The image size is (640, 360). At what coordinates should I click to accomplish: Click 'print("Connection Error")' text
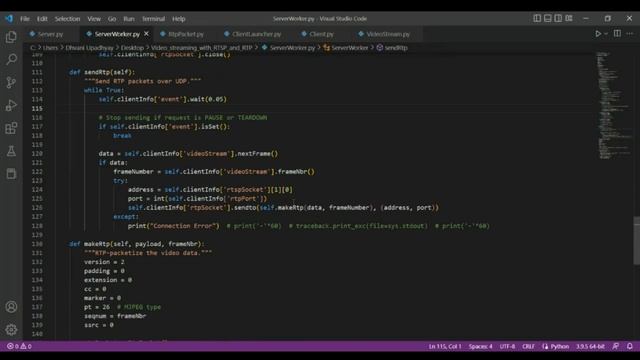(x=173, y=226)
